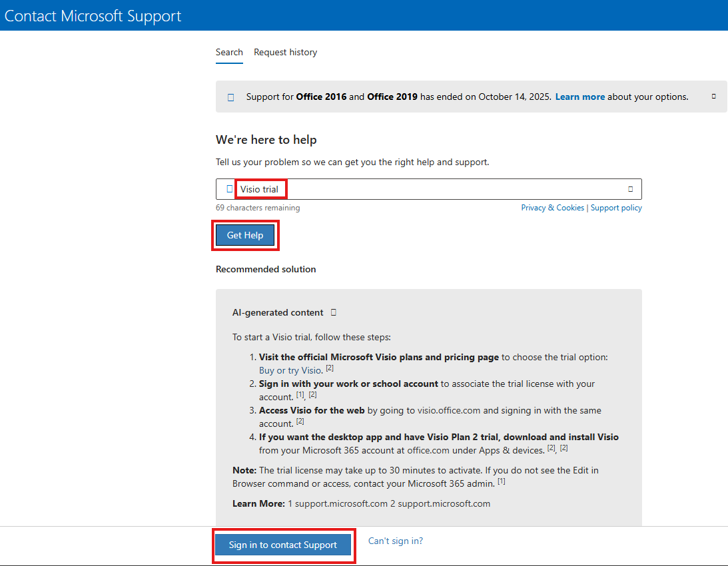This screenshot has height=566, width=728.
Task: Click the 69 characters remaining text
Action: (258, 208)
